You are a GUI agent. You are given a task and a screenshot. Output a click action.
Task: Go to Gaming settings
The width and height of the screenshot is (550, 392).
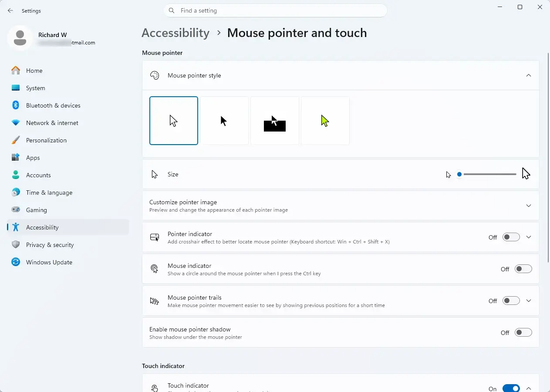coord(68,210)
